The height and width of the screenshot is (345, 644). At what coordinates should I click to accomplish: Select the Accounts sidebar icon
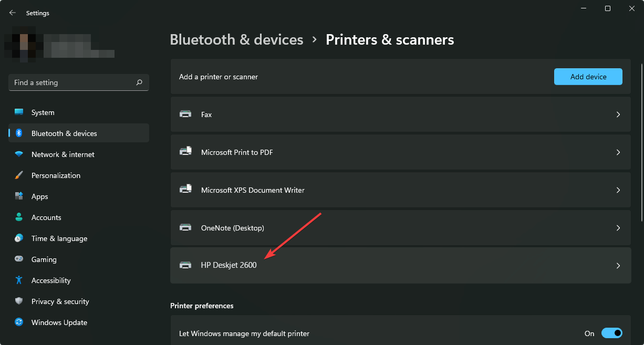click(x=19, y=217)
